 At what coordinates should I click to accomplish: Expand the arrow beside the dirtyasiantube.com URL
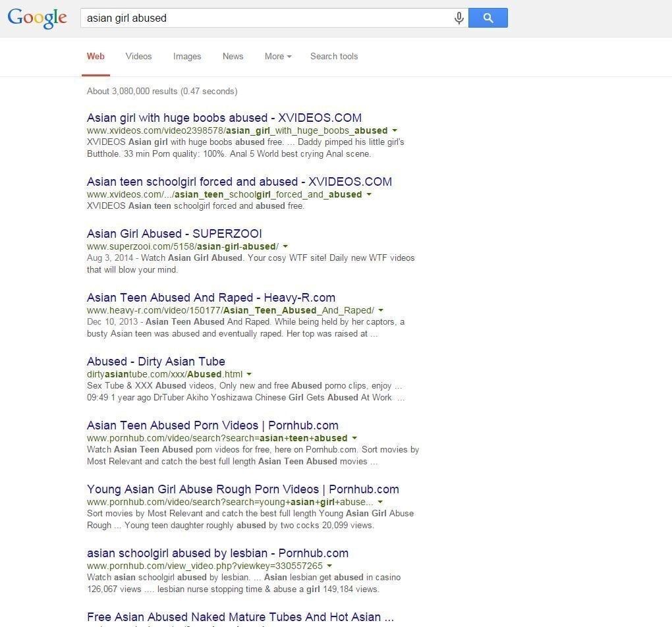click(249, 374)
